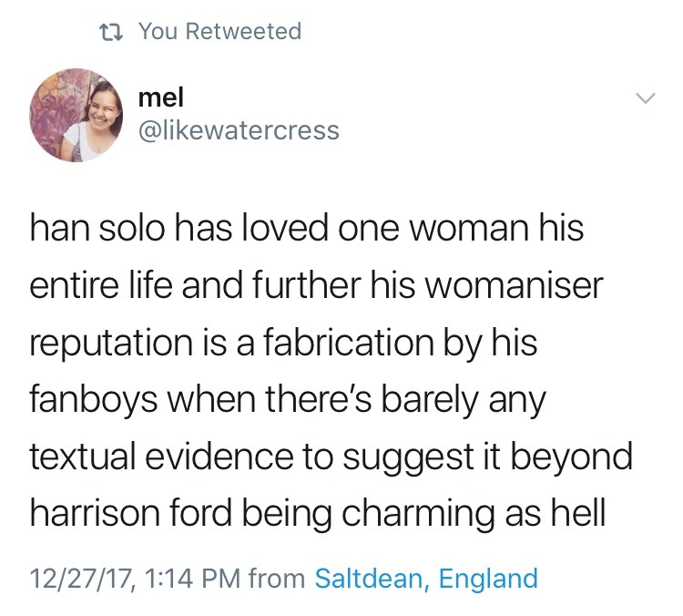Click the tweet line starting "entire life"

point(316,285)
